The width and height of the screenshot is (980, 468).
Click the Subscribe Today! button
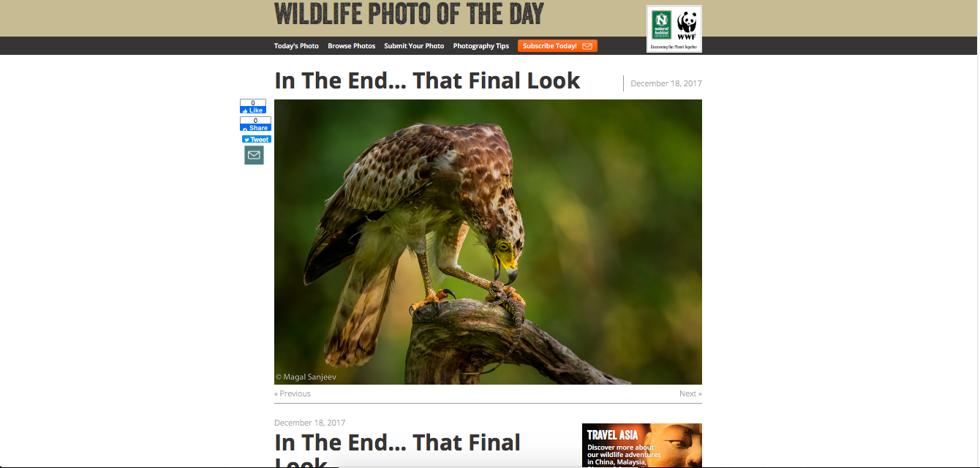557,46
